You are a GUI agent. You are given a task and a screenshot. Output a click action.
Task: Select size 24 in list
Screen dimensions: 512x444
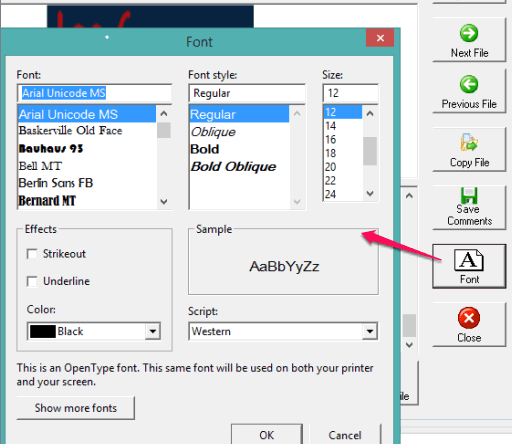[343, 194]
